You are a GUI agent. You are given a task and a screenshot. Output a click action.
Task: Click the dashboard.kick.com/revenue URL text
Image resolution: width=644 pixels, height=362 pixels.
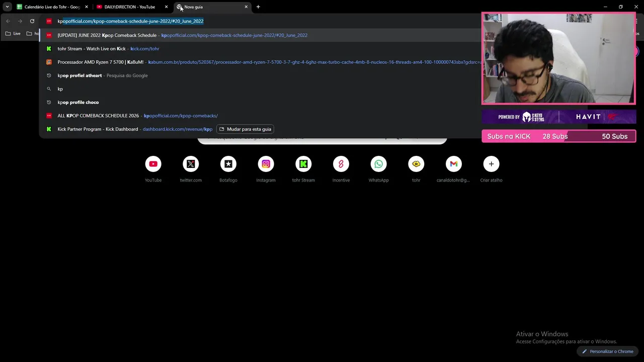pos(177,129)
